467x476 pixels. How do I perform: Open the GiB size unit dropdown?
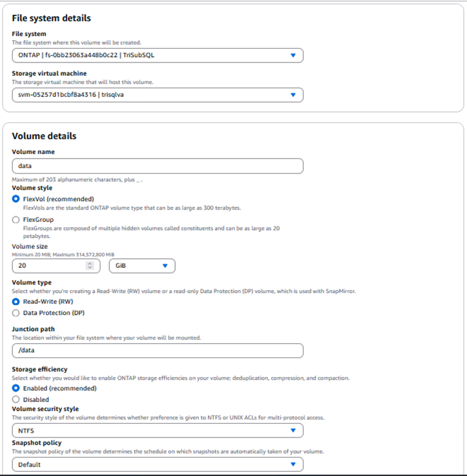(142, 266)
